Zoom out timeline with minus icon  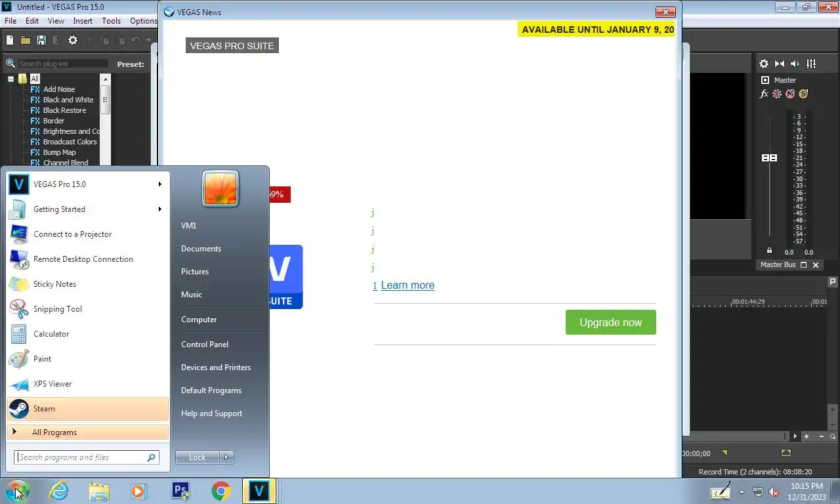click(x=822, y=436)
